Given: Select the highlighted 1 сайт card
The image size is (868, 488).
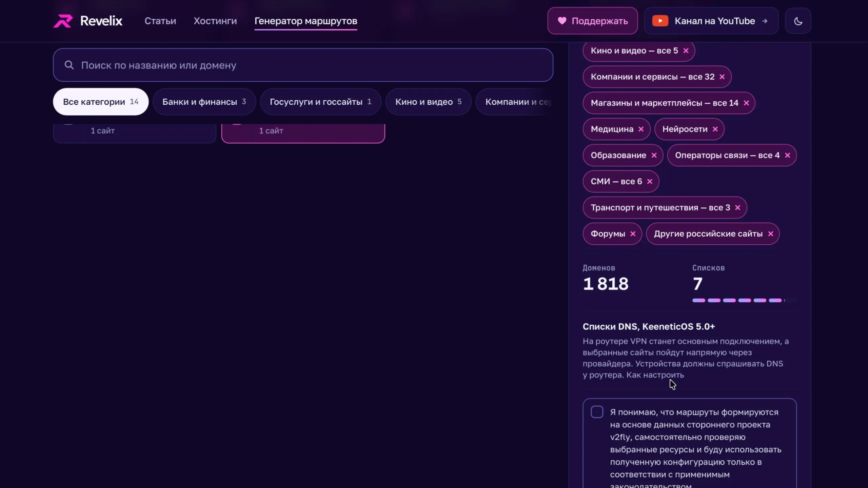Looking at the screenshot, I should tap(303, 133).
